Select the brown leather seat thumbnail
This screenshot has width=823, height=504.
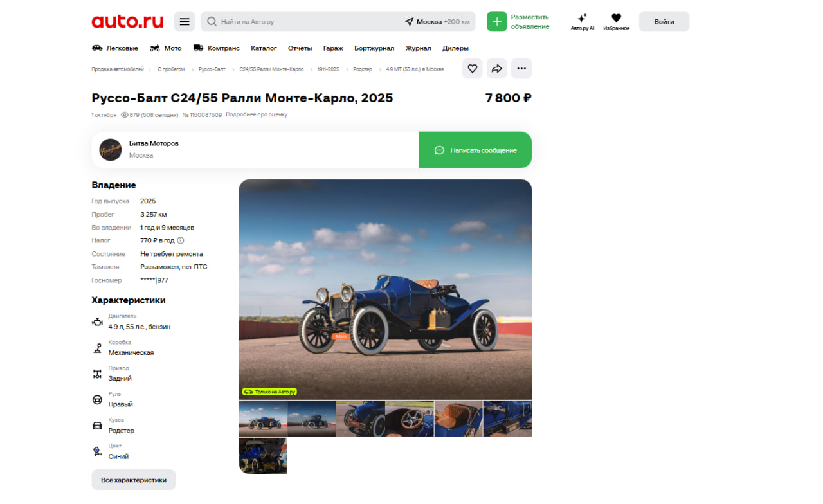pos(458,419)
